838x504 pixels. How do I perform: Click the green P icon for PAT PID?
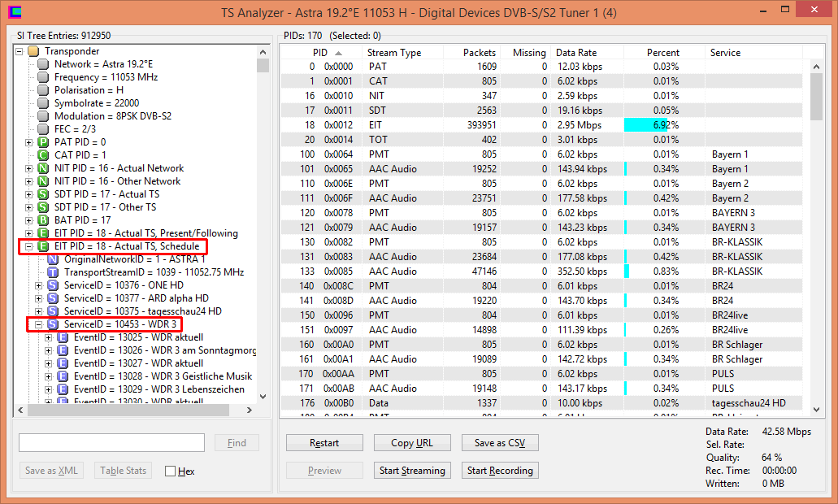(43, 142)
